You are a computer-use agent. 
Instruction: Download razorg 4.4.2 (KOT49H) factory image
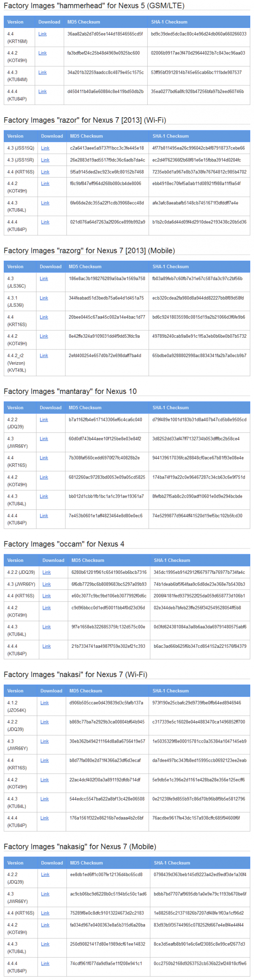(44, 336)
